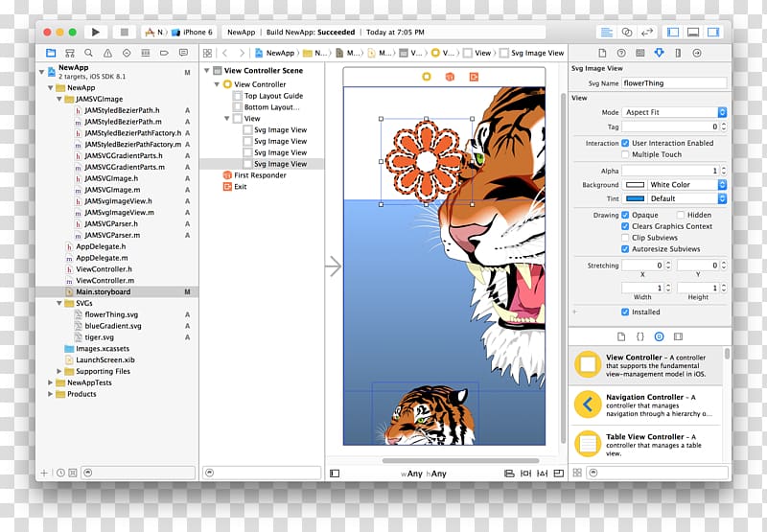Expand the Supporting Files group
The width and height of the screenshot is (767, 532).
[59, 371]
